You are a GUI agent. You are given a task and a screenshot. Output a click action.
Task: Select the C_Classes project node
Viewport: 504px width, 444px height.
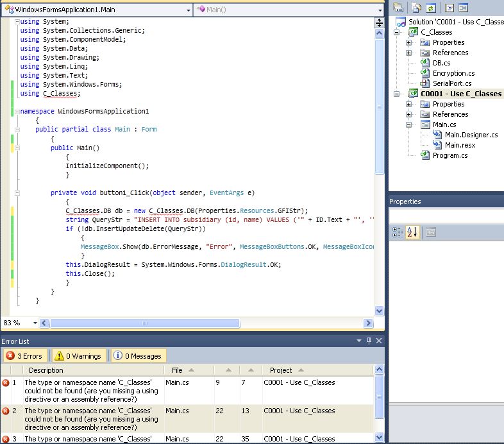click(436, 32)
